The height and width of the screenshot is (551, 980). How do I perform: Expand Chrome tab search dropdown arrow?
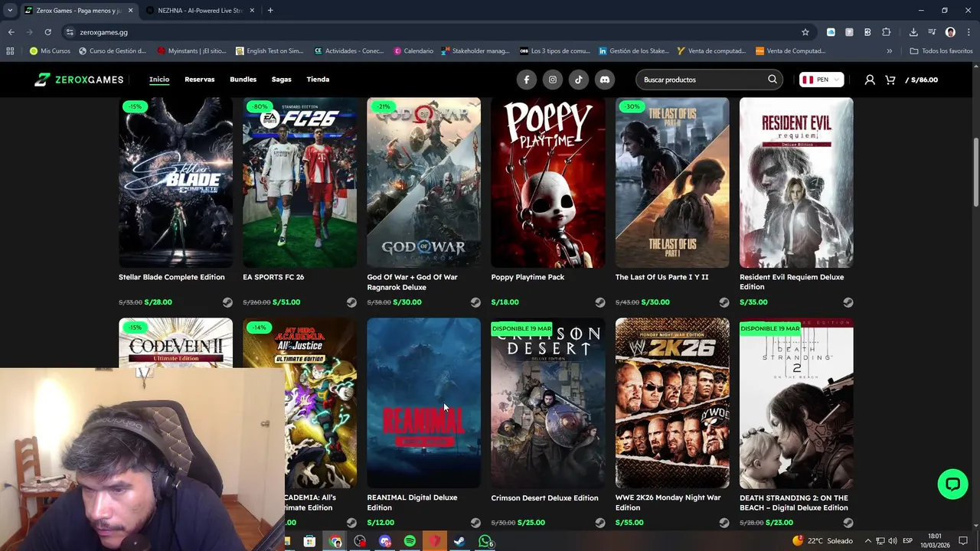pos(10,10)
